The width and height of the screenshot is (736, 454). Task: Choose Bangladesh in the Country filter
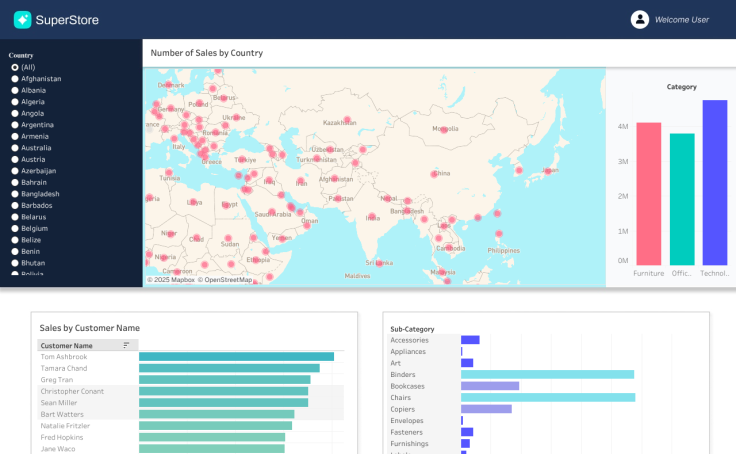(15, 194)
